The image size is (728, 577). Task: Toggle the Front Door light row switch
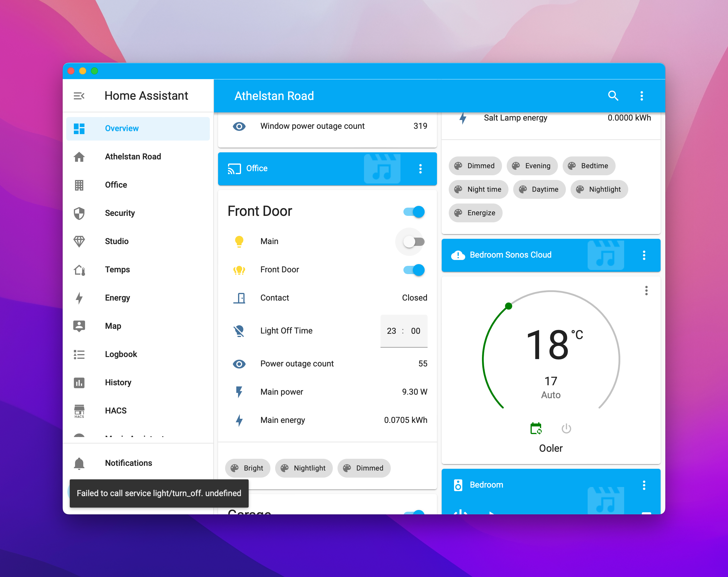(x=414, y=270)
